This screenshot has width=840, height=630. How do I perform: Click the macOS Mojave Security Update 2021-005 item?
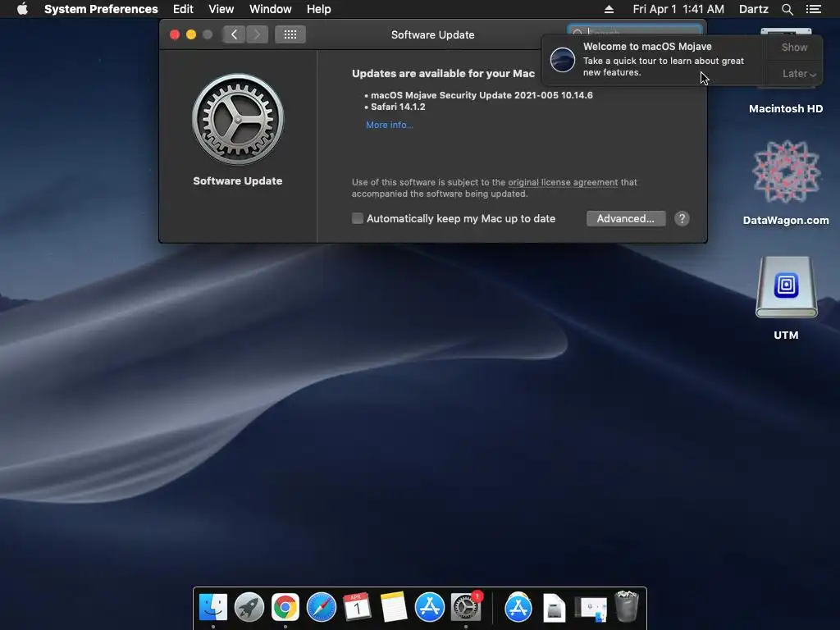[x=482, y=95]
